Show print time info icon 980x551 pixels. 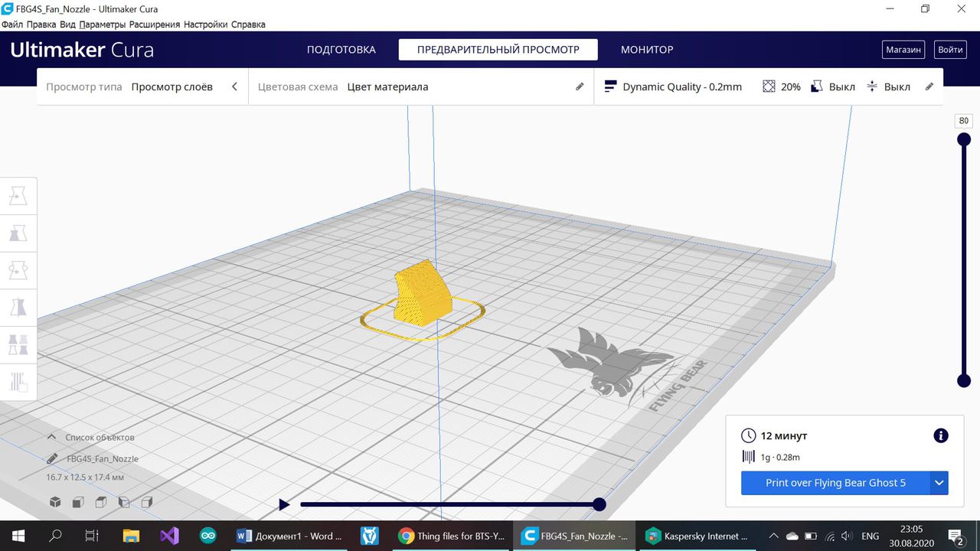(x=941, y=435)
